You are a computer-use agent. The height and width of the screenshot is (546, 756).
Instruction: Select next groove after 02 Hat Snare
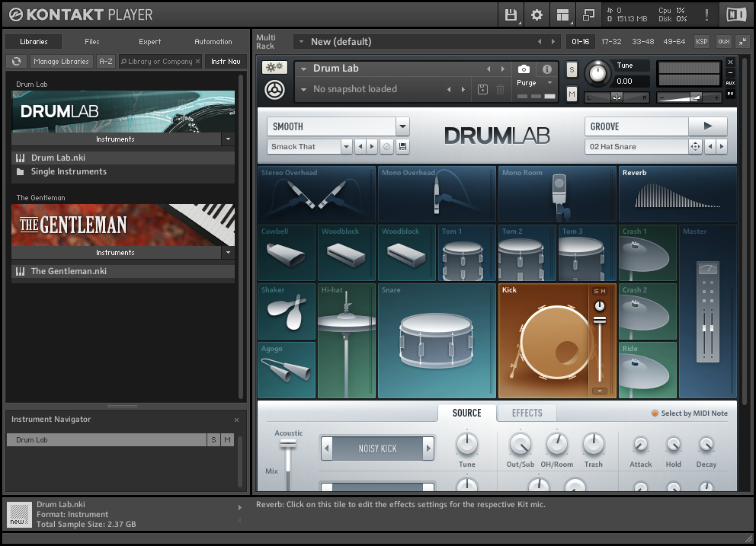coord(722,146)
